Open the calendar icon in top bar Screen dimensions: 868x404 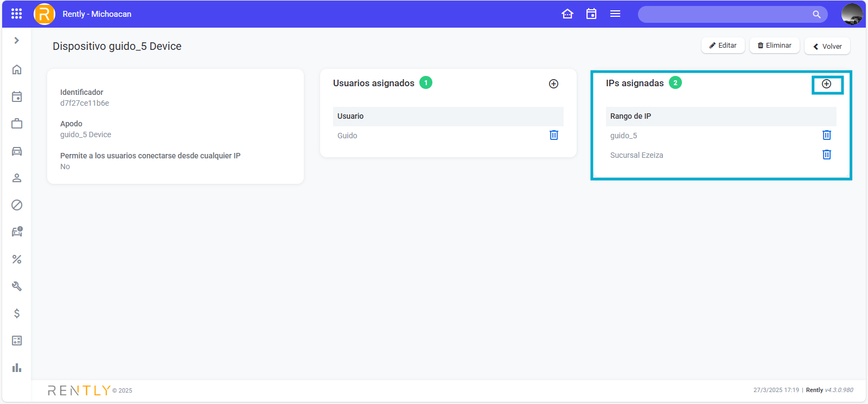click(591, 14)
